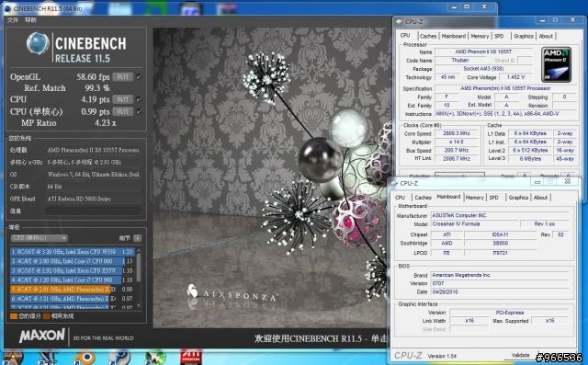Run the CPU benchmark

(122, 99)
